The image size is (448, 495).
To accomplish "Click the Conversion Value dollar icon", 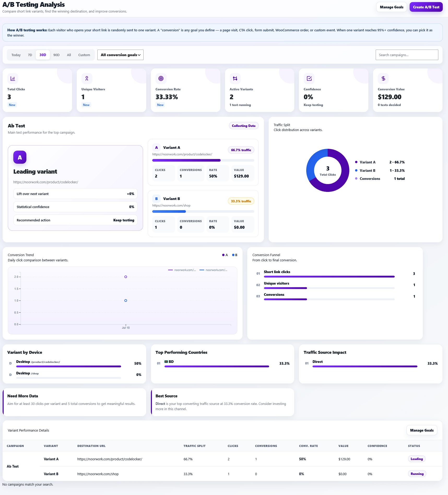I will click(383, 78).
